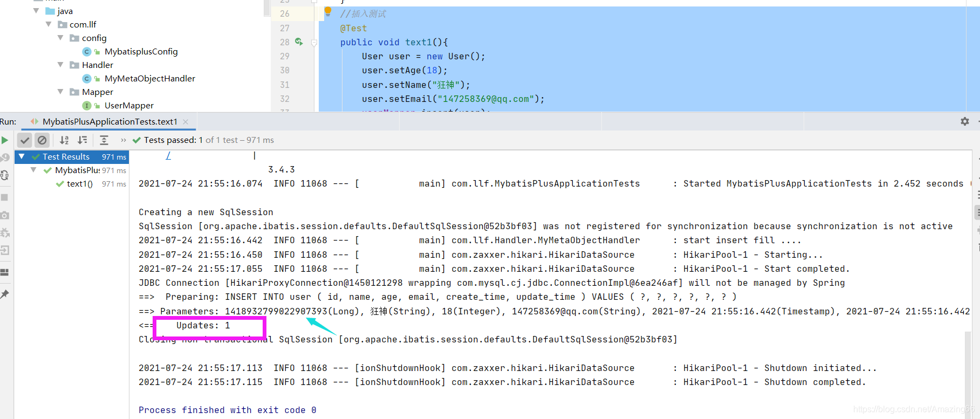Pin the Run tab with pin icon
980x419 pixels.
[5, 294]
